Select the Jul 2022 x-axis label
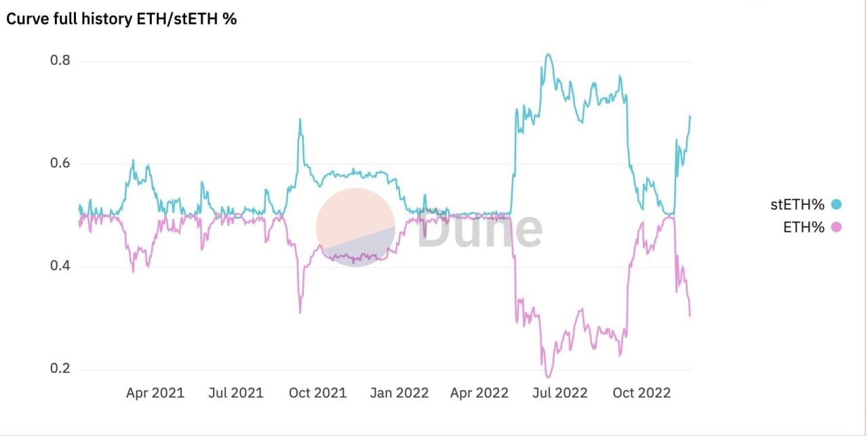Screen dimensions: 868x436 (559, 393)
